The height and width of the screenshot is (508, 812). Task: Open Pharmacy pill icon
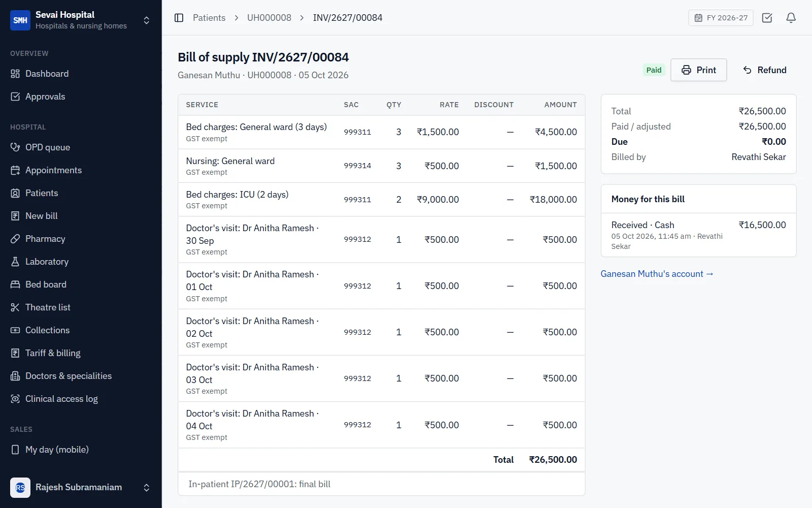point(15,239)
